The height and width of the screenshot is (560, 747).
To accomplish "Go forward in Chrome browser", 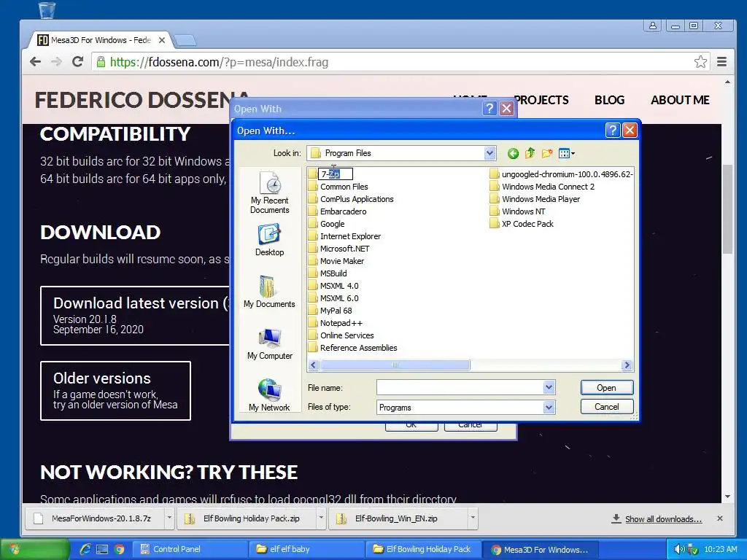I will 56,62.
